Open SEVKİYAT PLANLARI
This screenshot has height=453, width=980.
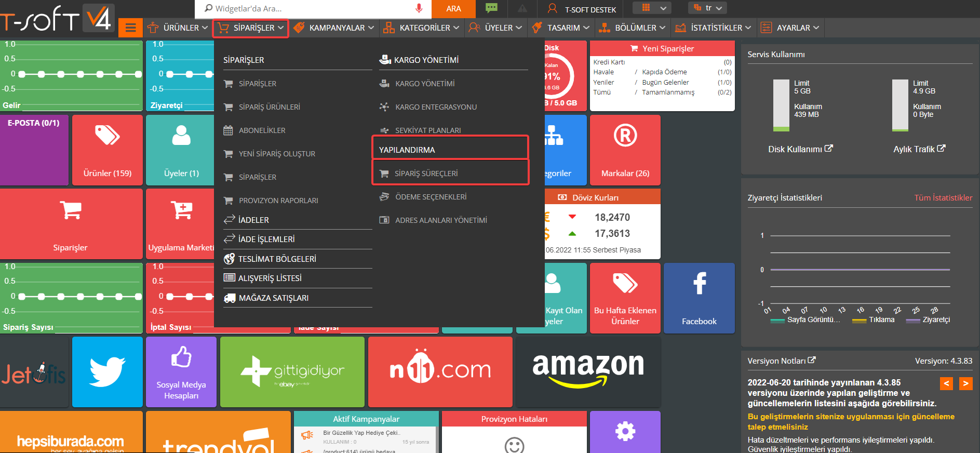click(420, 130)
